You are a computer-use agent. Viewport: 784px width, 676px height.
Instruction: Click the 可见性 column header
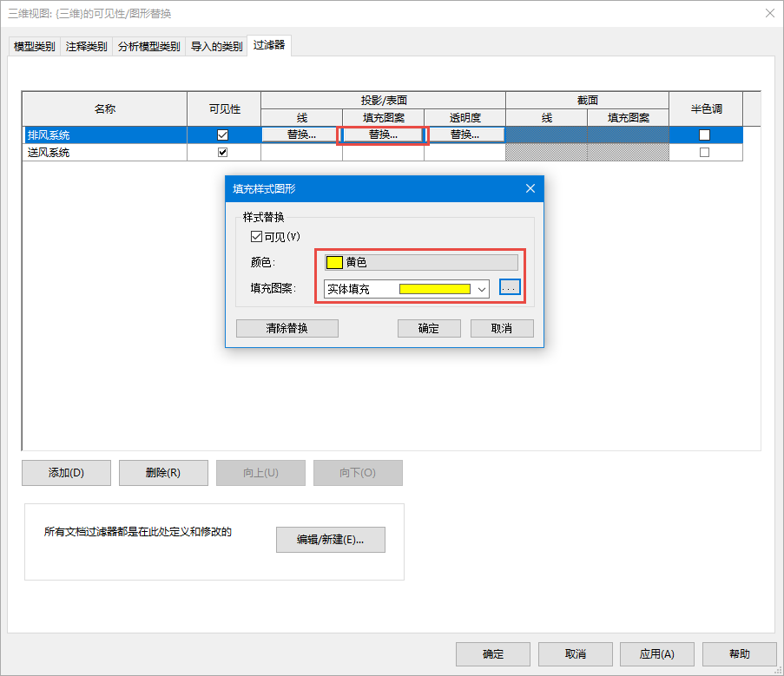click(x=225, y=109)
